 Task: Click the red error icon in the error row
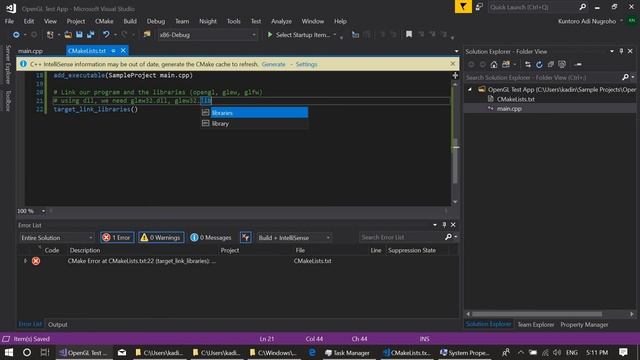tap(36, 261)
